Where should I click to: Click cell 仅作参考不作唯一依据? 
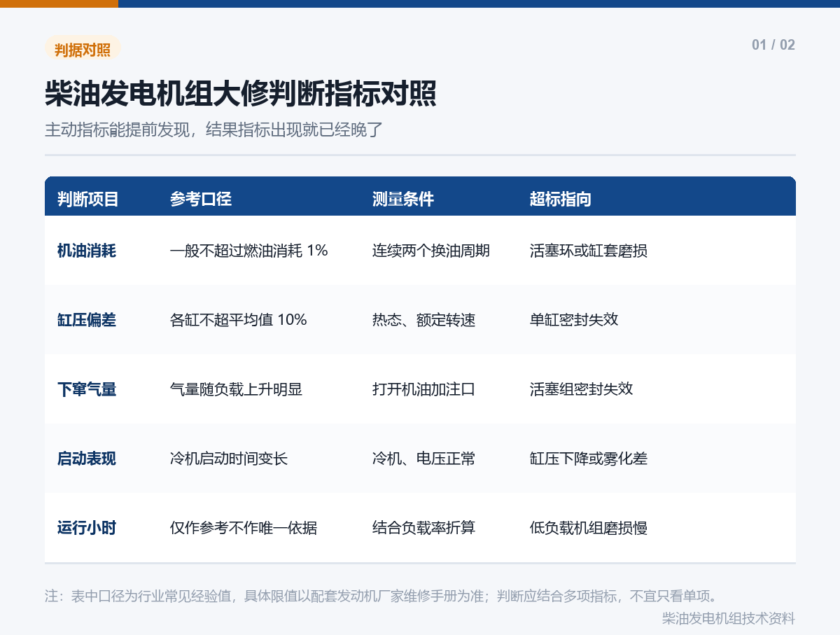coord(244,528)
